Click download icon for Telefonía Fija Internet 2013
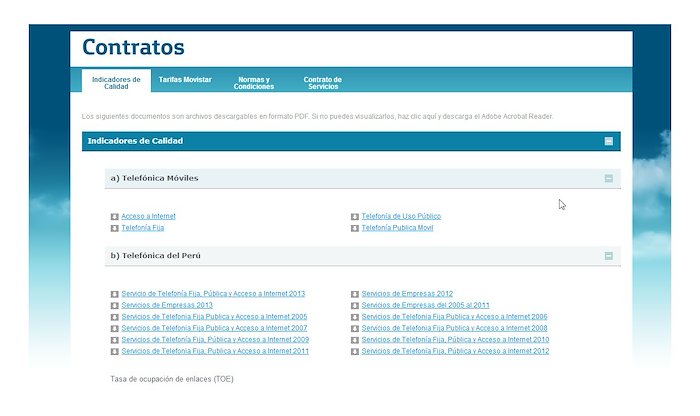700x416 pixels. tap(115, 294)
